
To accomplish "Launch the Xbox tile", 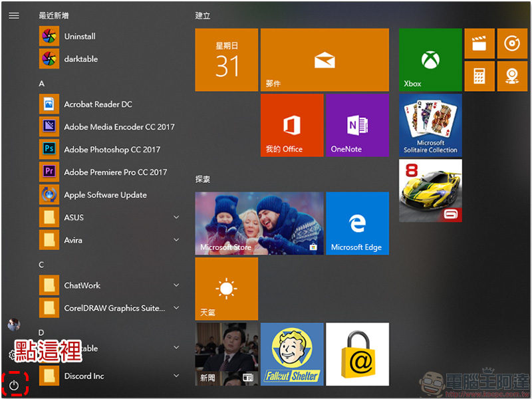I will 430,60.
